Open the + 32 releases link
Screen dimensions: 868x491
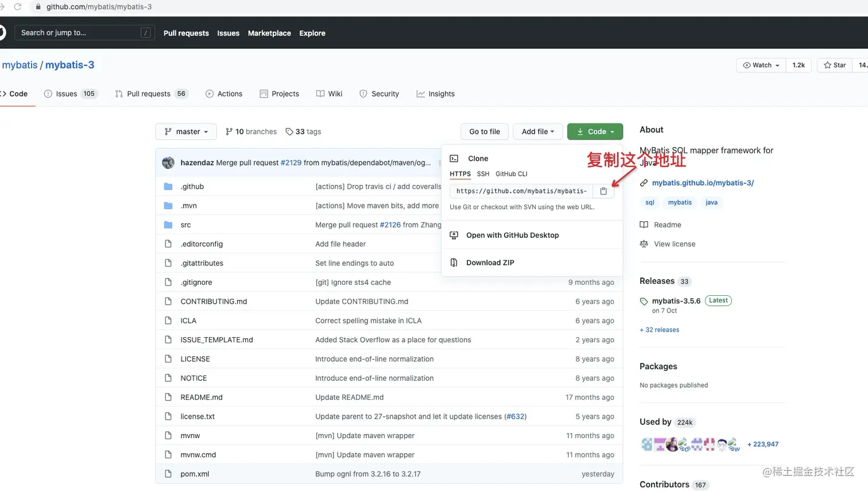pos(660,330)
